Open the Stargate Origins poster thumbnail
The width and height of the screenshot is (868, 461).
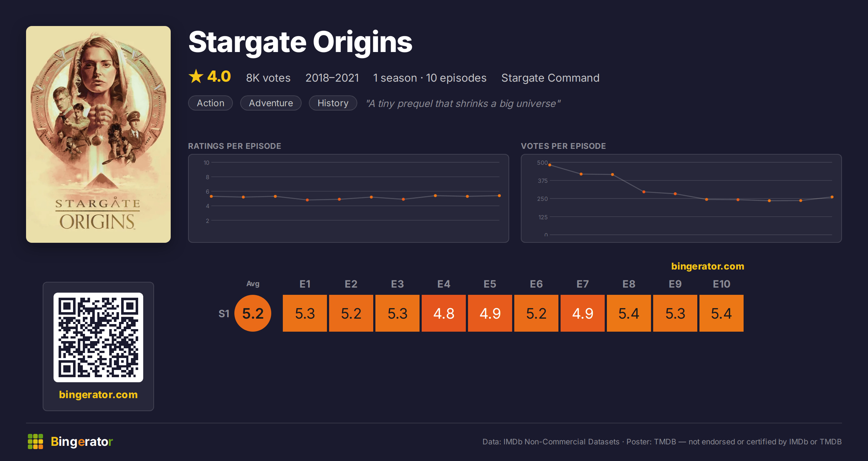coord(98,134)
